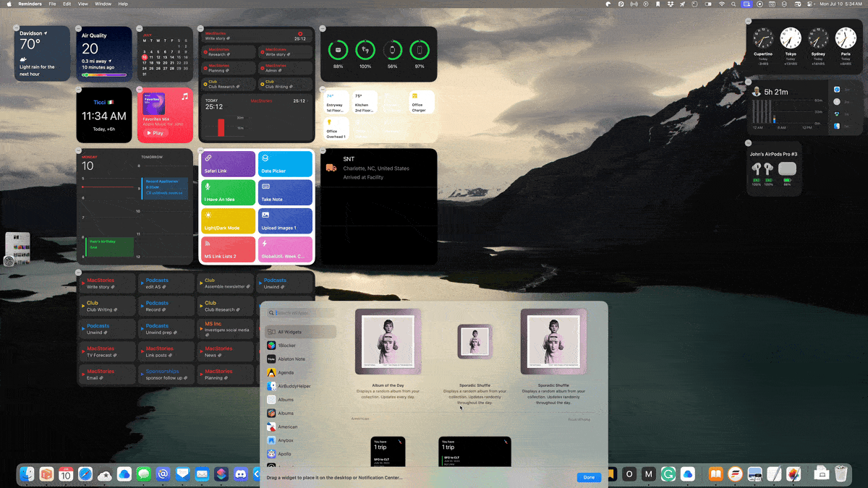The width and height of the screenshot is (868, 488).
Task: Run the GlobalUtil Week shortcut tile
Action: tap(285, 249)
